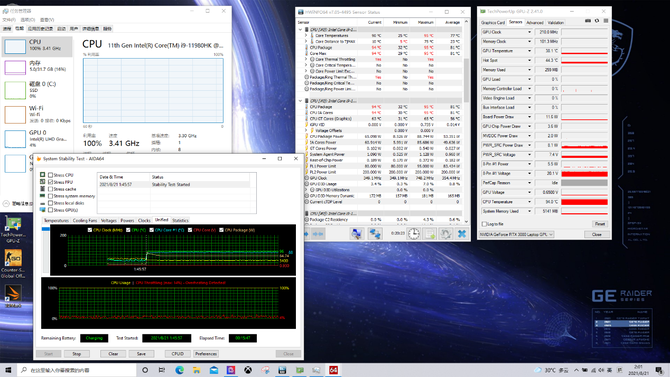Click HWiNFO double-arrow expand columns icon
Image resolution: width=670 pixels, height=377 pixels.
point(317,234)
